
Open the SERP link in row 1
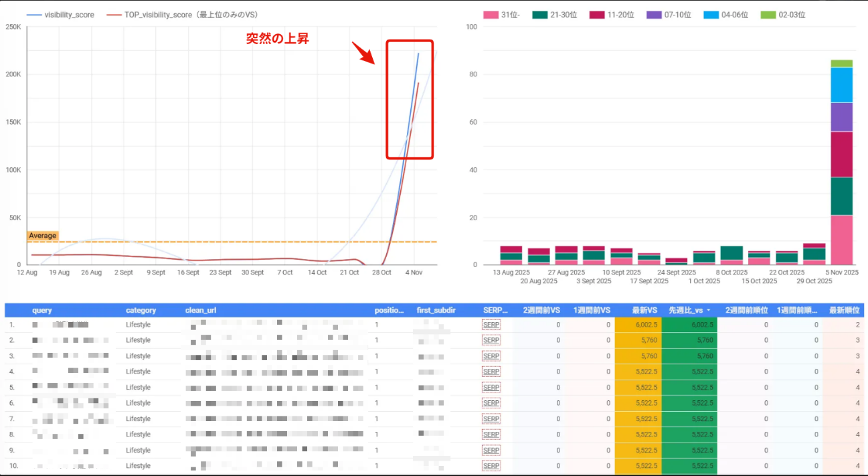click(491, 325)
